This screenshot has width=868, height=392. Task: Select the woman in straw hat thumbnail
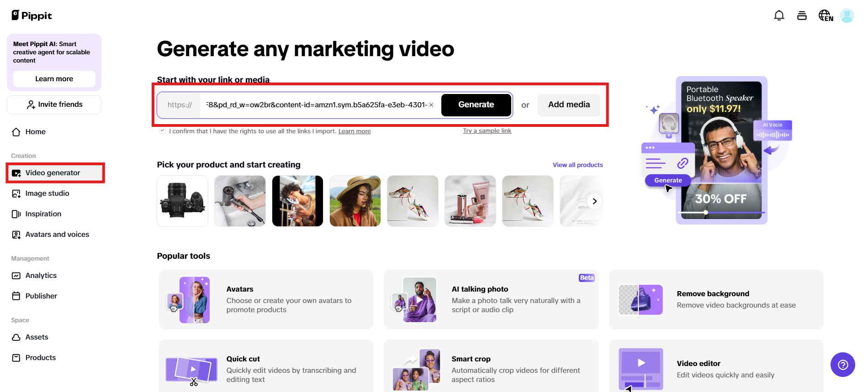tap(355, 201)
